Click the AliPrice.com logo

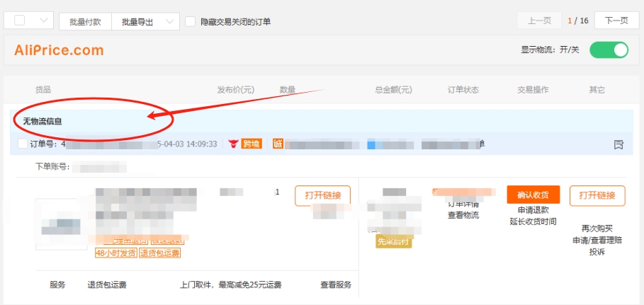59,50
